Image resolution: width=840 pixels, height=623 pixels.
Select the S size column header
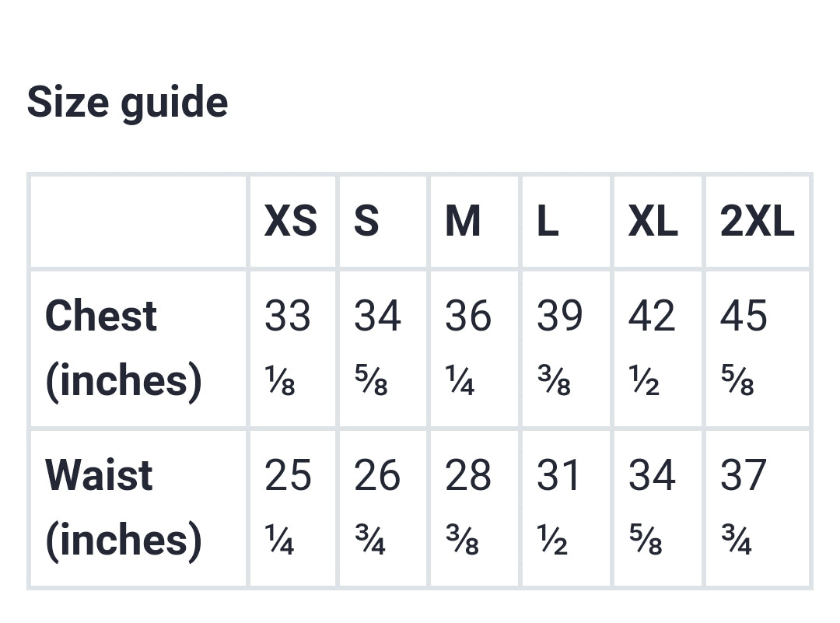[366, 222]
